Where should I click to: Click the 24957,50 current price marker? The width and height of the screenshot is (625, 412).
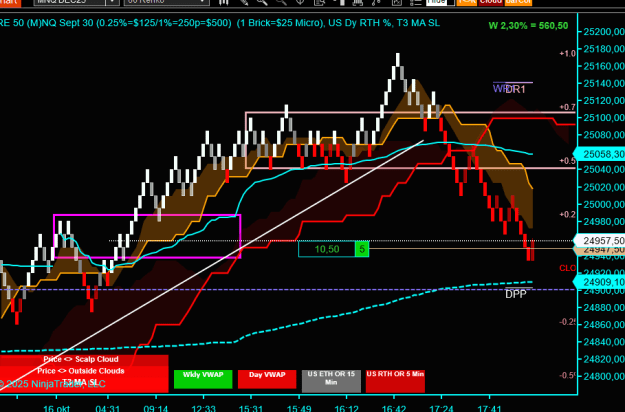[599, 241]
